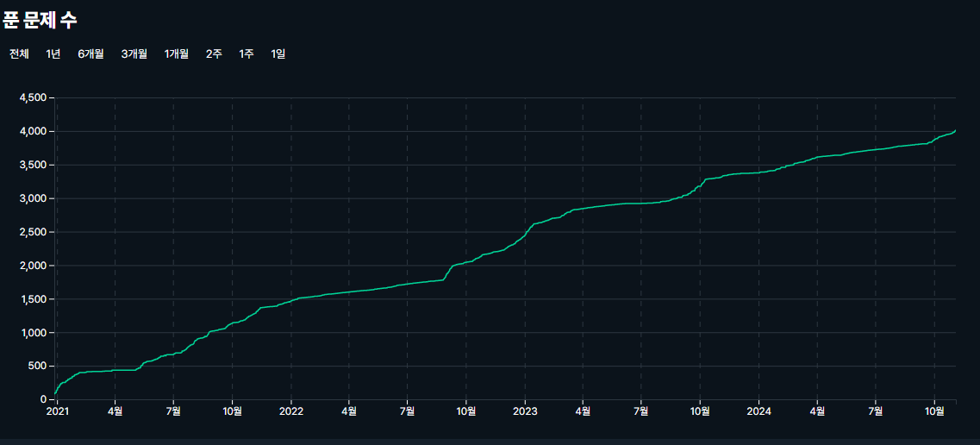This screenshot has height=445, width=980.
Task: Show the last 3개월 of data
Action: click(134, 53)
